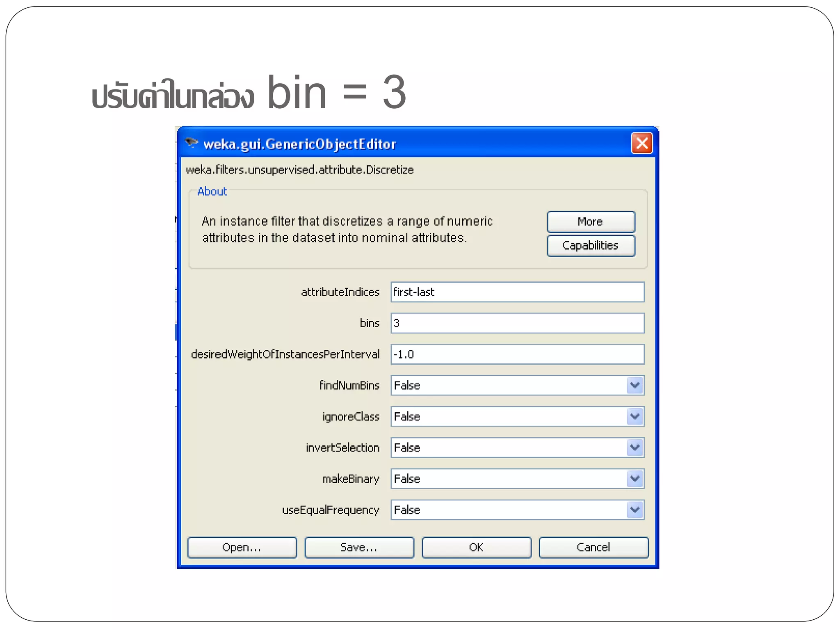Click the About text about discretizing numeric attributes
This screenshot has height=630, width=840.
click(x=347, y=230)
